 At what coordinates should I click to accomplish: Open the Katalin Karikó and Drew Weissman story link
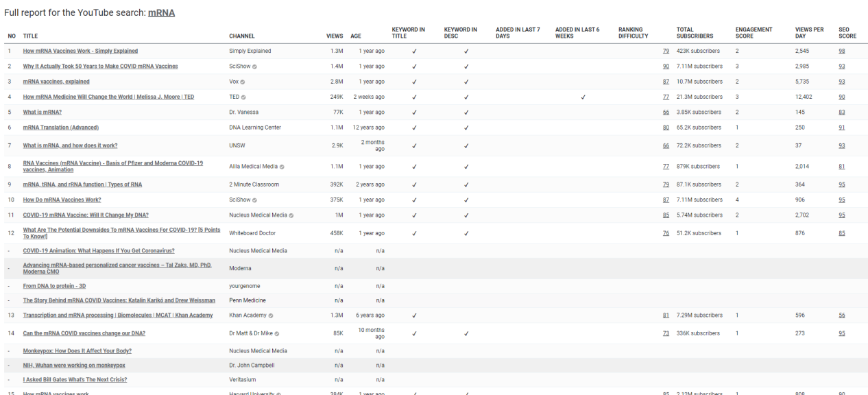click(x=119, y=300)
